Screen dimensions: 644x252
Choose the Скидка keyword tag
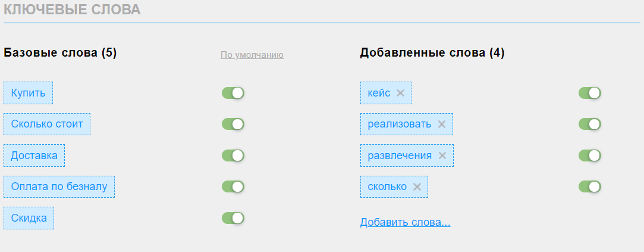(29, 218)
